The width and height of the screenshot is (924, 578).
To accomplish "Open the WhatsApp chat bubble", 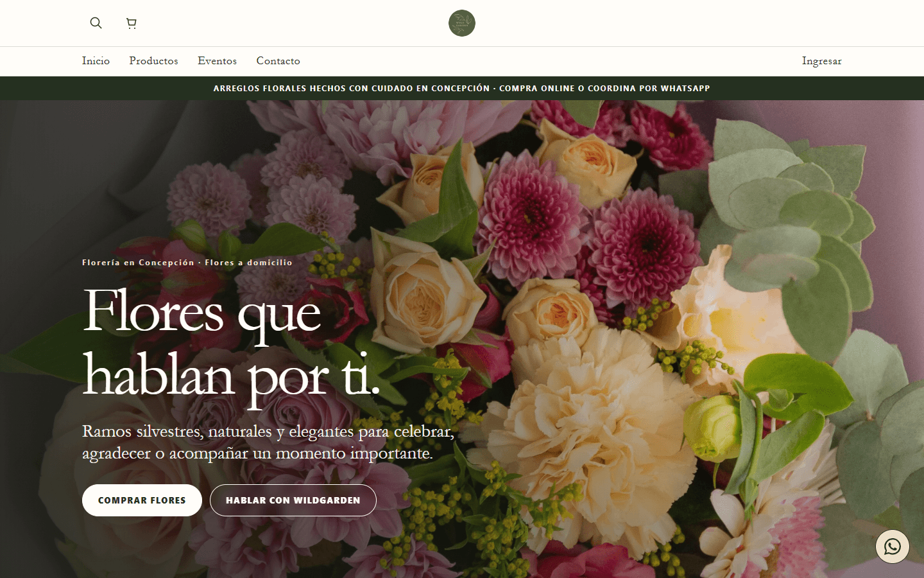I will [893, 547].
